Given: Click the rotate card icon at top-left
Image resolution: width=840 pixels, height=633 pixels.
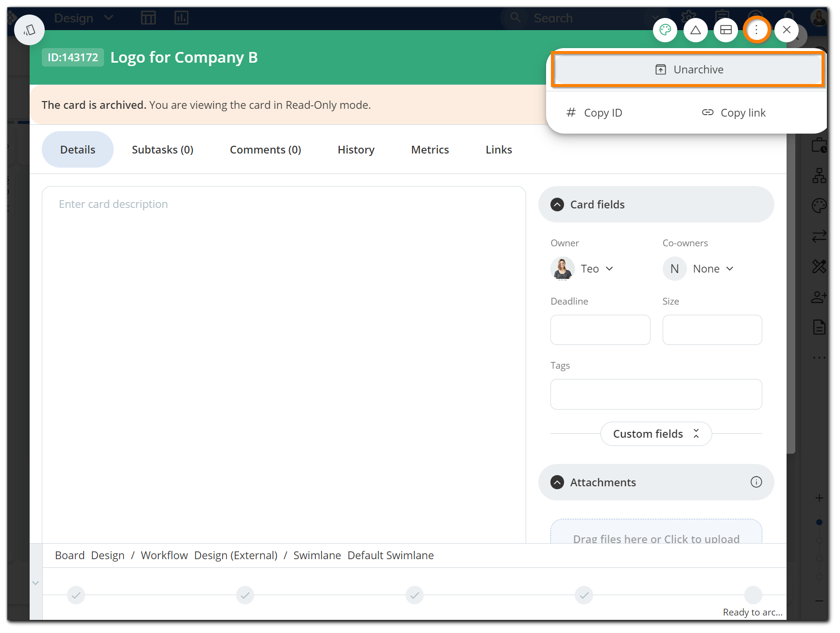Looking at the screenshot, I should pos(30,30).
